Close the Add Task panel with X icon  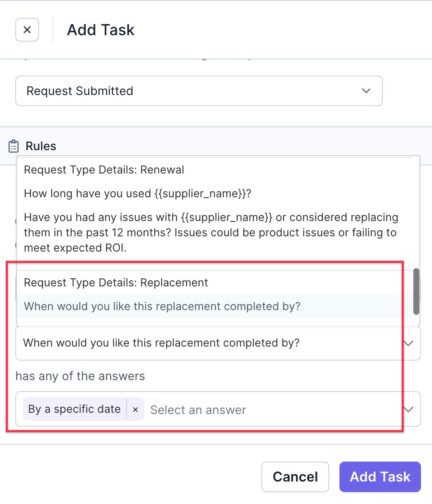tap(27, 30)
